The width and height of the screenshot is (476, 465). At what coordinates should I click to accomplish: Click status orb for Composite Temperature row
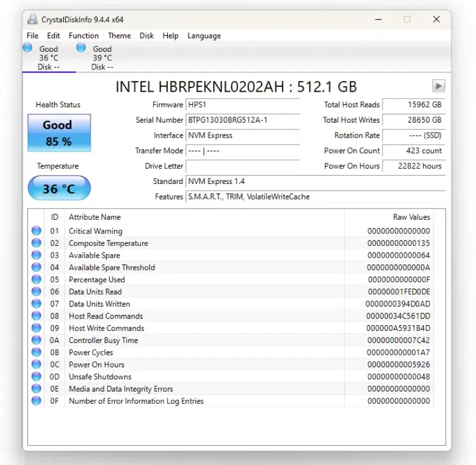point(36,243)
